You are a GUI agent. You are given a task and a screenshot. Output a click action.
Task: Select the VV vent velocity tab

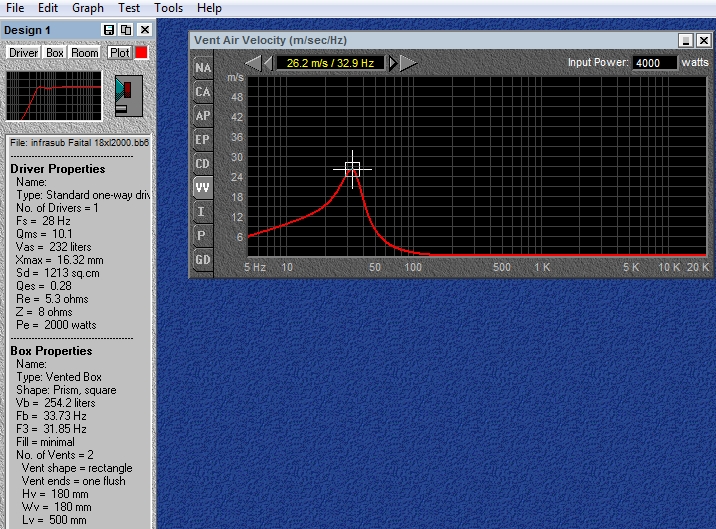click(x=203, y=187)
